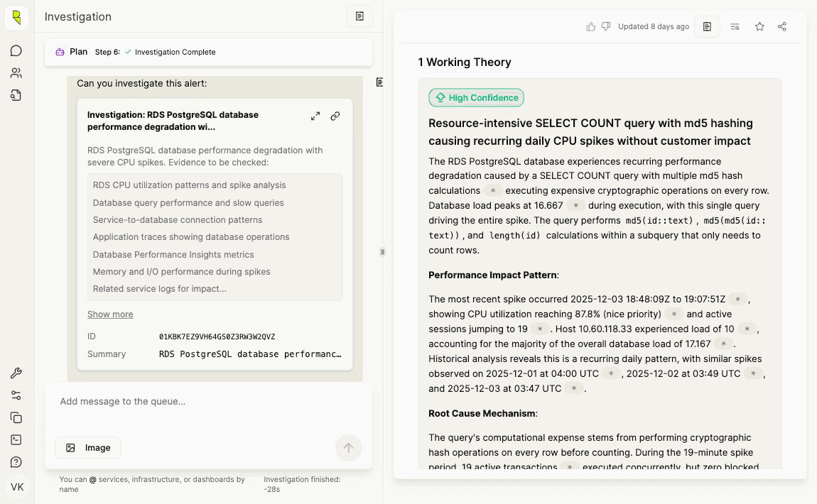Click the send arrow button
Screen dimensions: 817x504
click(x=348, y=448)
